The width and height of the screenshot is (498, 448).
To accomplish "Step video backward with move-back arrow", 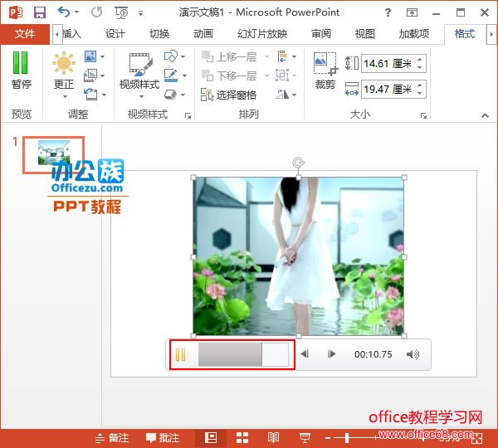I will click(305, 354).
